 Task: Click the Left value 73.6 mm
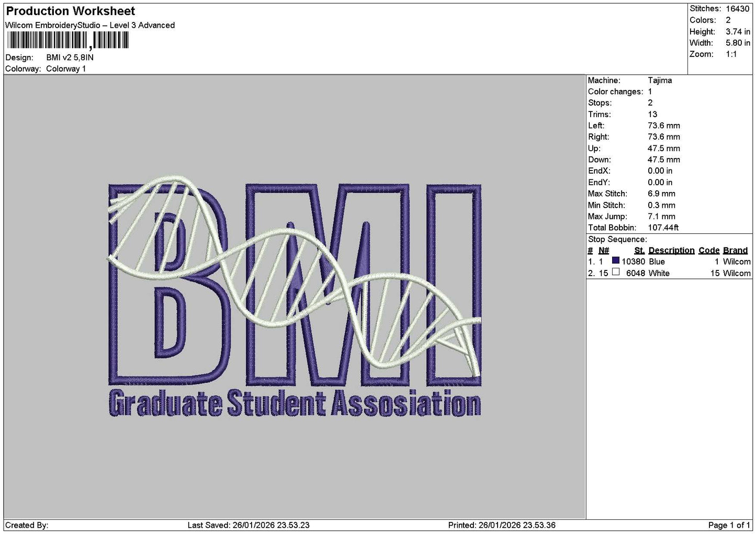point(664,126)
